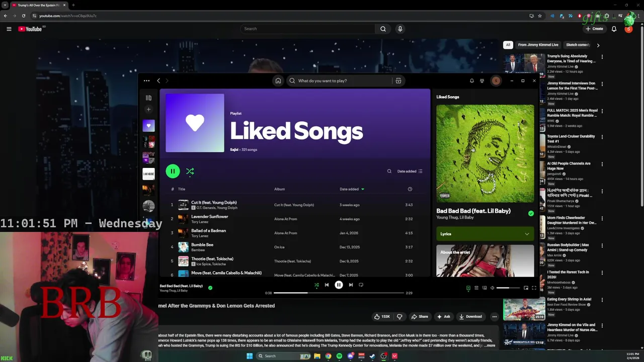The height and width of the screenshot is (362, 644).
Task: Open Spotify miniplayer icon
Action: coord(526,288)
